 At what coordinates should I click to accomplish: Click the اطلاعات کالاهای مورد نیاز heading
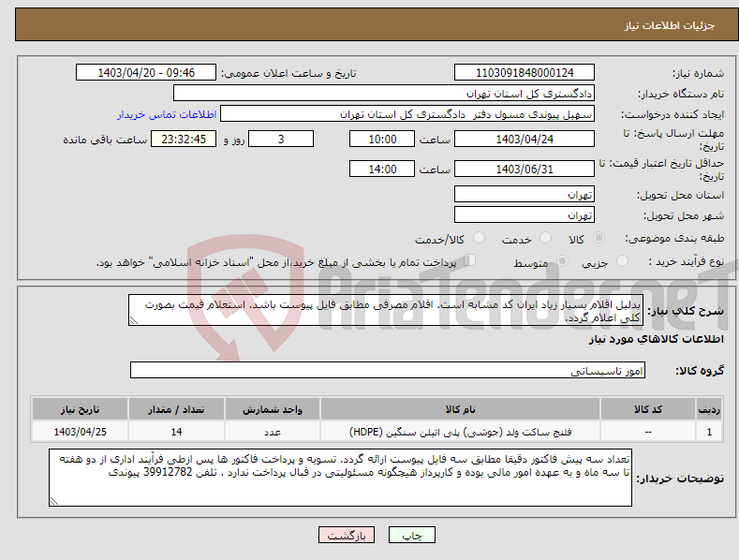[x=656, y=339]
